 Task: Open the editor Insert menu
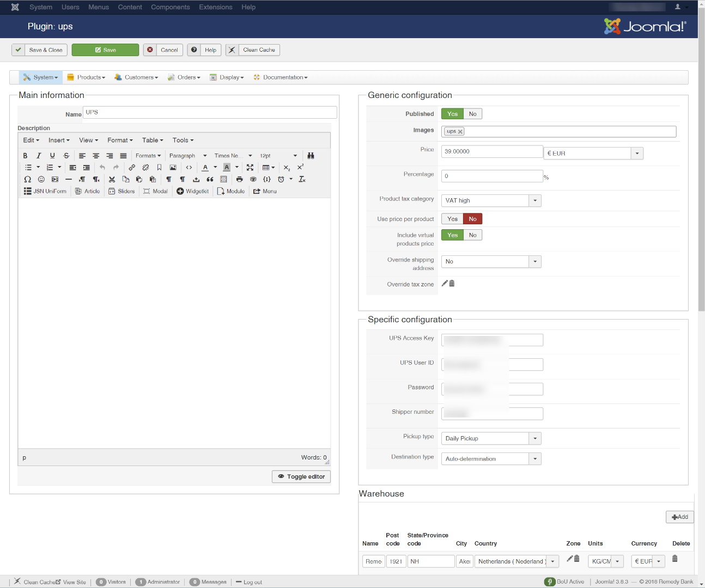click(59, 140)
